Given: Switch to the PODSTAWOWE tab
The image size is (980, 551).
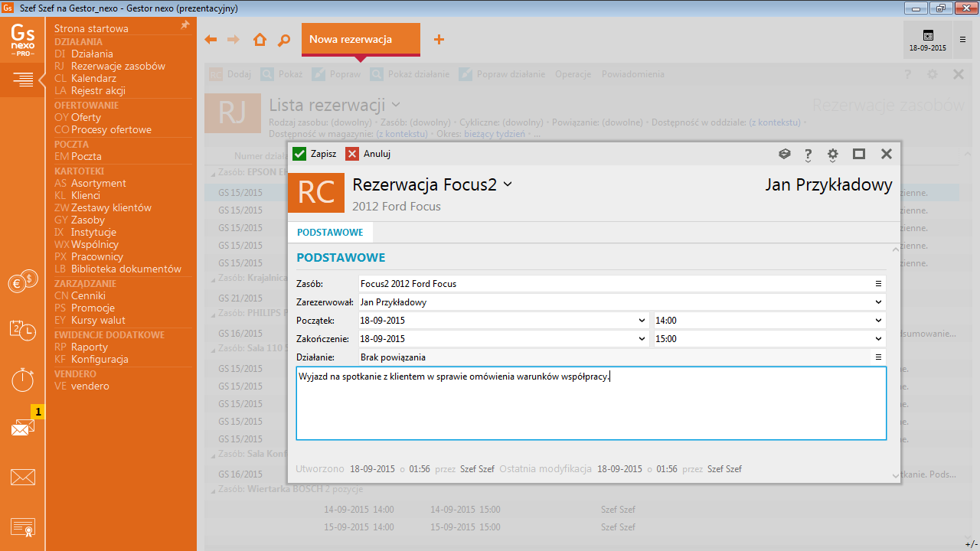Looking at the screenshot, I should pyautogui.click(x=331, y=232).
